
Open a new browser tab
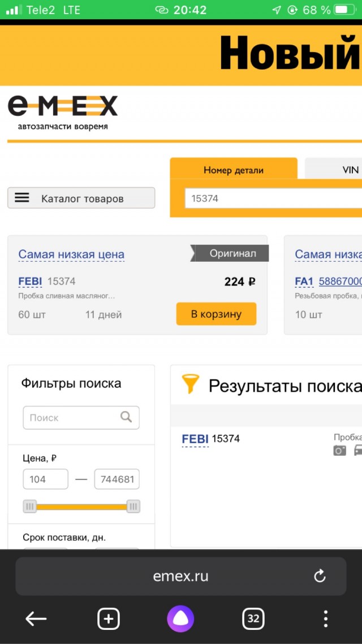(x=109, y=619)
